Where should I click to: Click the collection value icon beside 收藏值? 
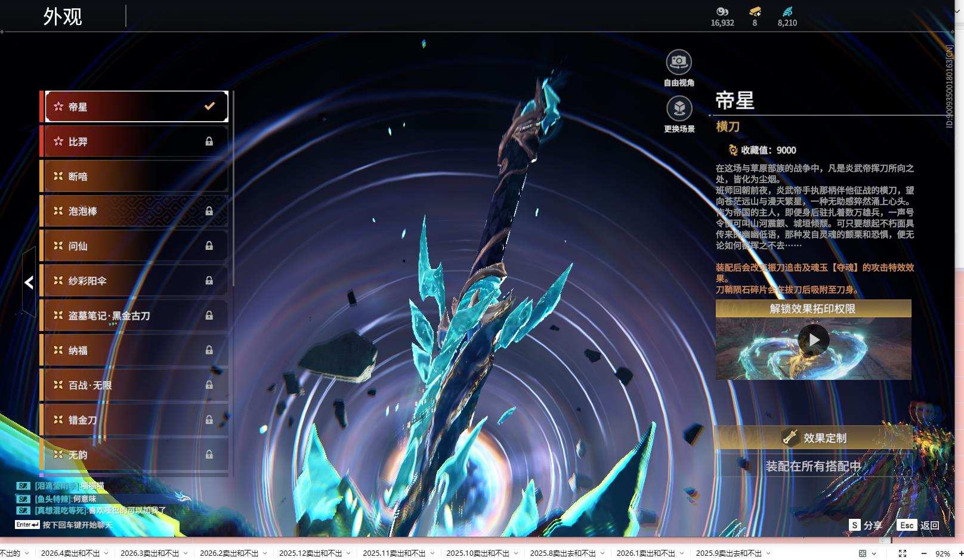733,150
